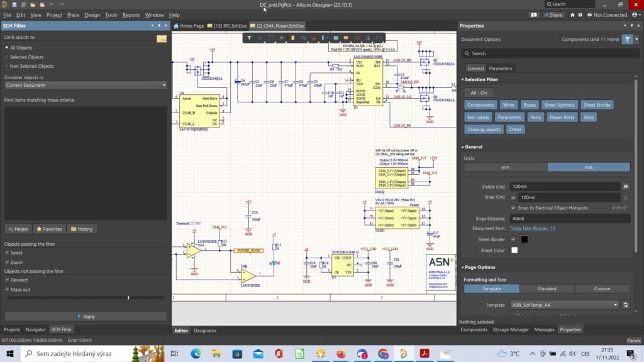Click the Home icon in top bar
This screenshot has height=362, width=644.
click(572, 15)
